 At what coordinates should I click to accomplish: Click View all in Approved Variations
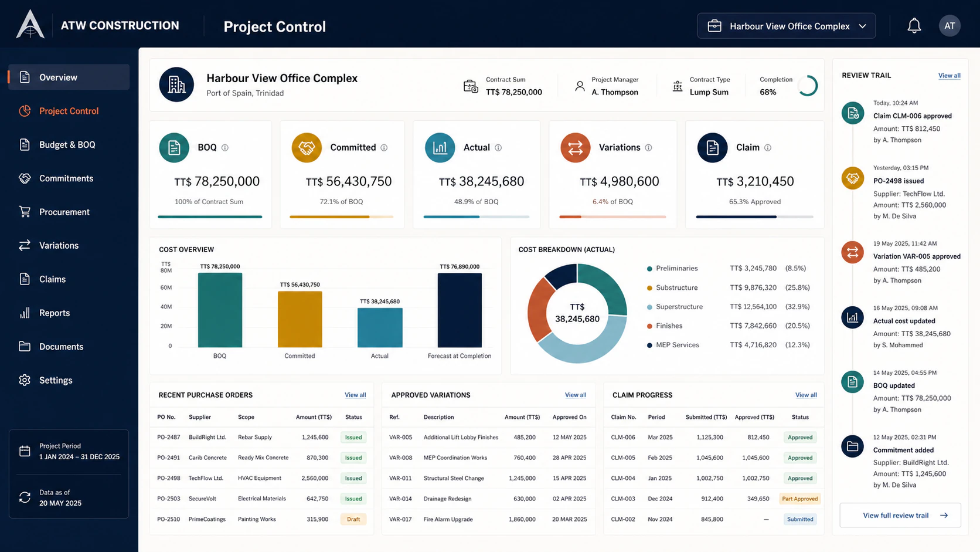point(576,395)
